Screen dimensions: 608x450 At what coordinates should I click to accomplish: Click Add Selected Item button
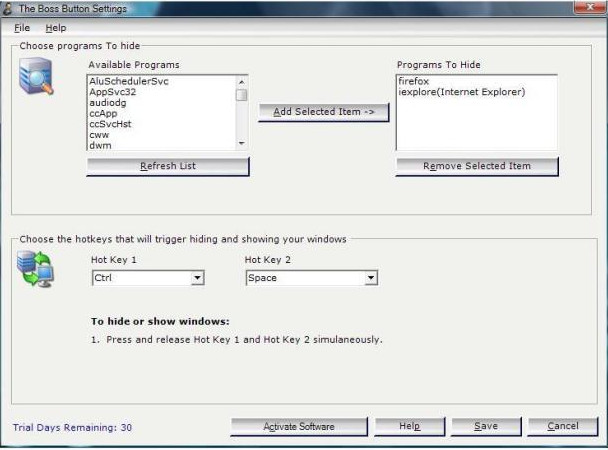click(x=323, y=112)
